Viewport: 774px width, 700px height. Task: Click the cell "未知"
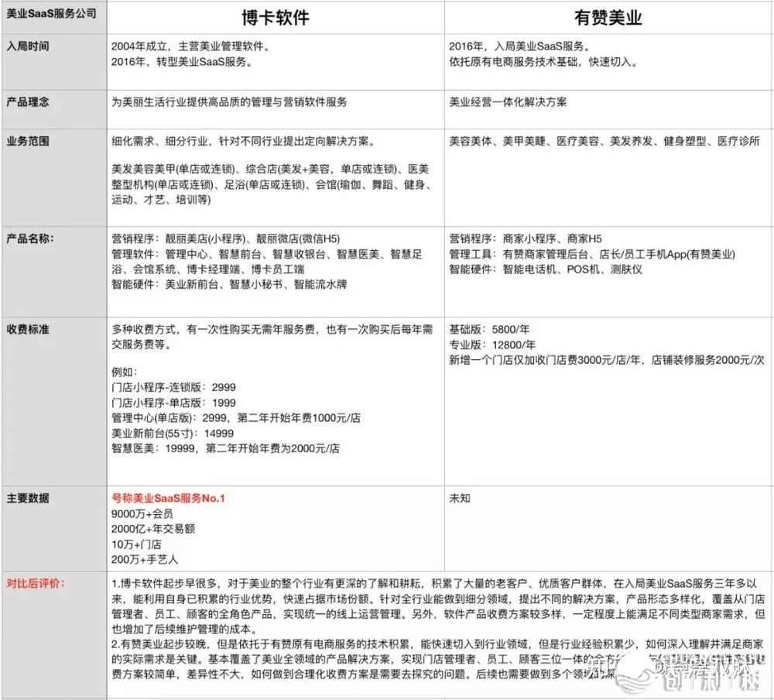click(x=460, y=499)
